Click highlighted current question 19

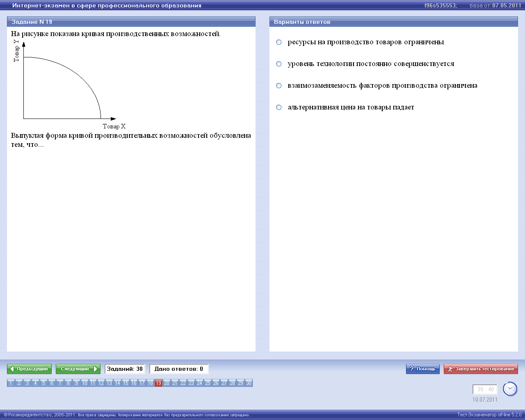tap(158, 383)
